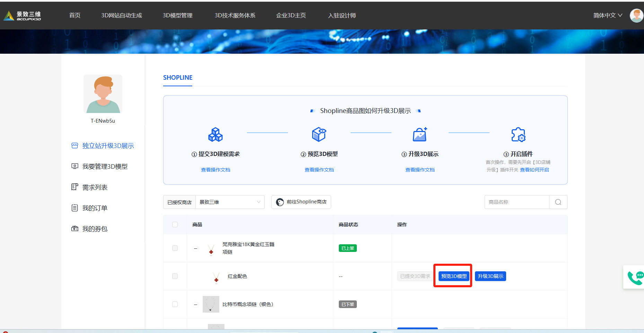
Task: Click the 我的券包 coupon icon
Action: (x=75, y=229)
